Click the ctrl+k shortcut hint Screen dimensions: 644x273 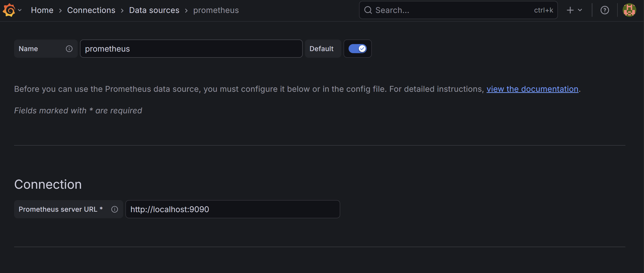[543, 10]
